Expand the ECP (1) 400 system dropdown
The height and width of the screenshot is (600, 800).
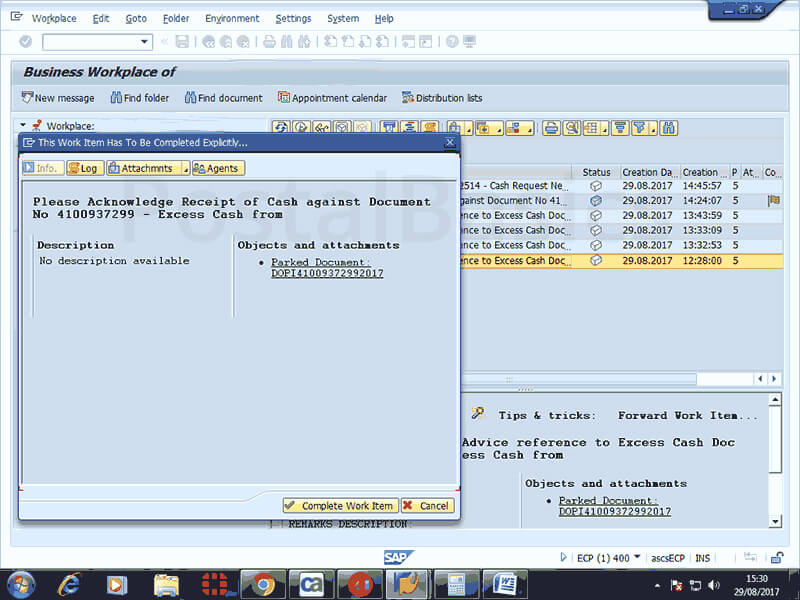coord(638,557)
